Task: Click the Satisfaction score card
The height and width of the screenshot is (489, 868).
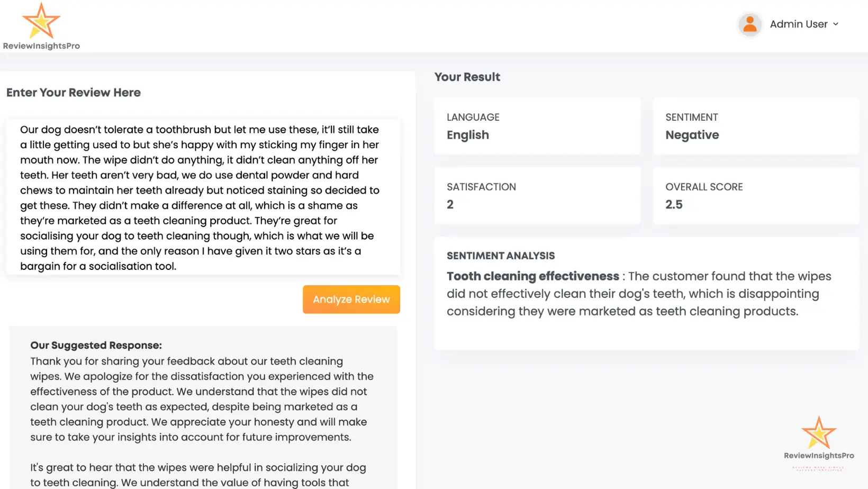Action: pos(537,196)
